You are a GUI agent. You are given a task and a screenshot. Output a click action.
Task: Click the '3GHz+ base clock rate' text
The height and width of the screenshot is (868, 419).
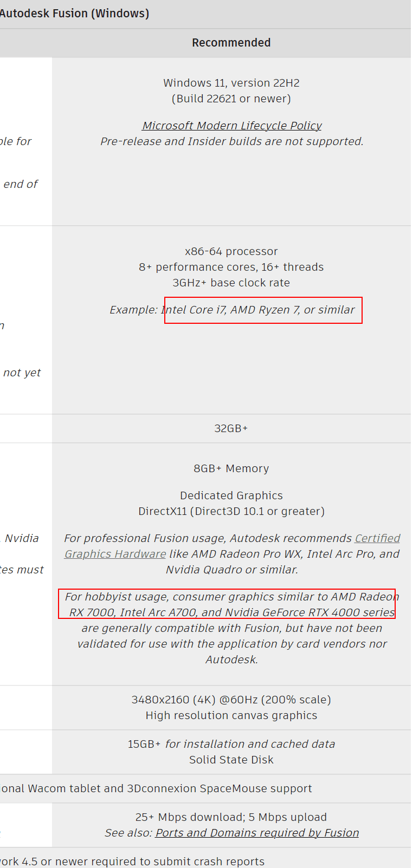click(x=231, y=283)
